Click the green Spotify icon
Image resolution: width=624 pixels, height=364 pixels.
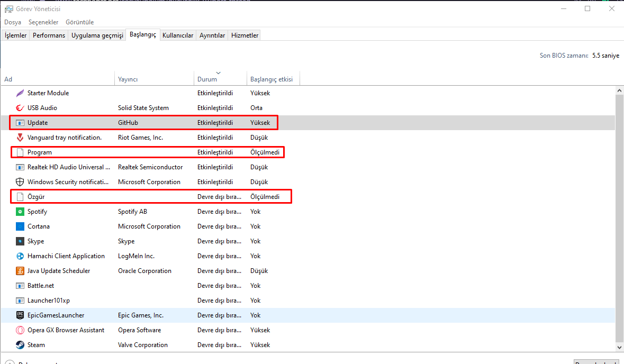pos(20,212)
